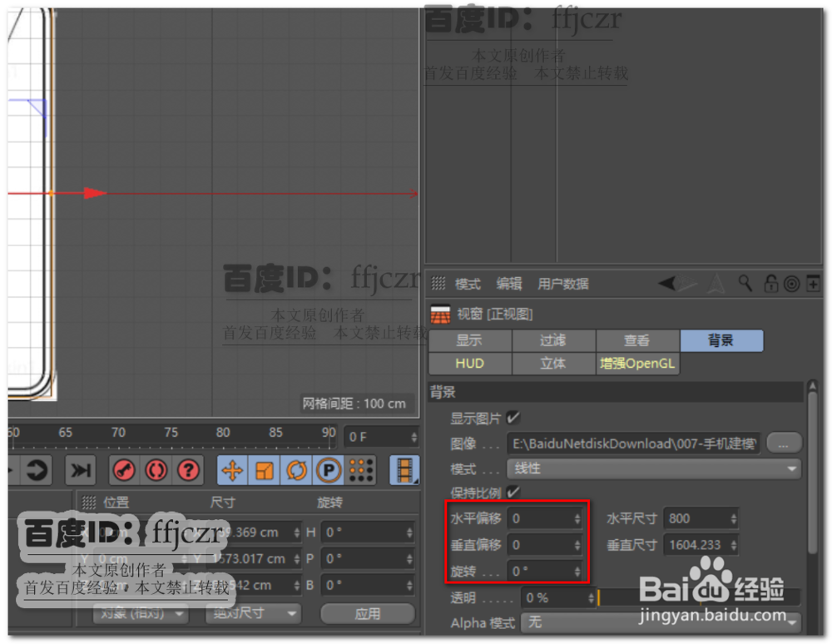Open the 对象 (相对) dropdown
This screenshot has height=644, width=832.
click(x=140, y=613)
